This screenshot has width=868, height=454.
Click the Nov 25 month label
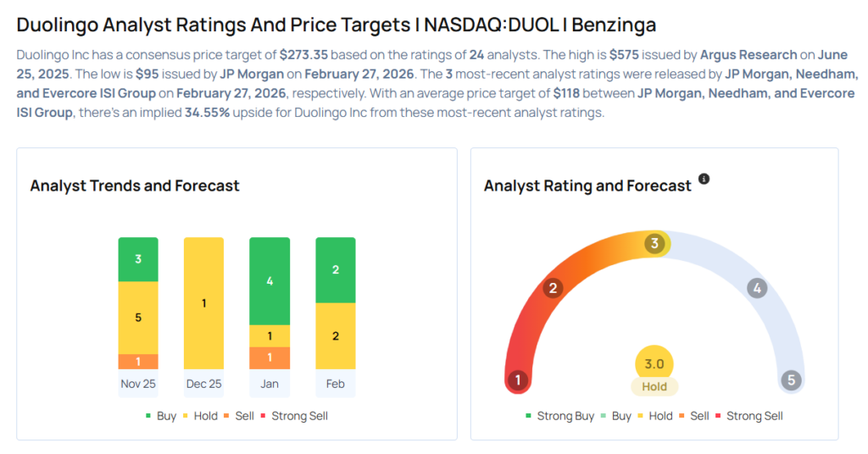tap(137, 384)
